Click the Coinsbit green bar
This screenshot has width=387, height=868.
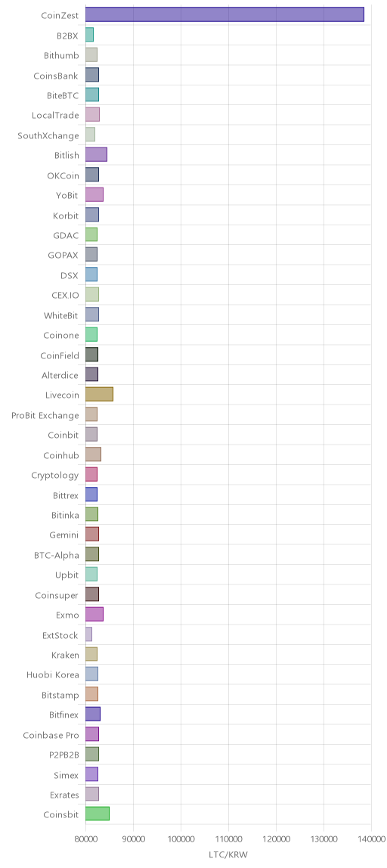pyautogui.click(x=98, y=814)
